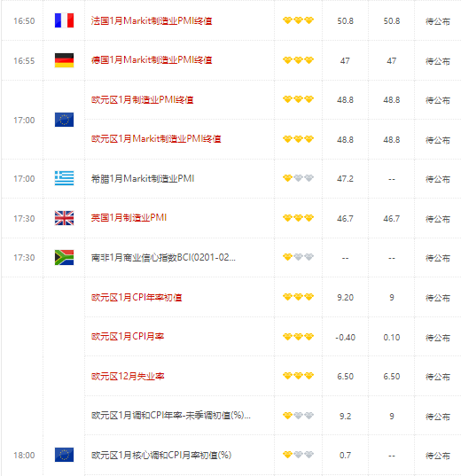
Task: Click the Greece flag icon
Action: [x=64, y=178]
